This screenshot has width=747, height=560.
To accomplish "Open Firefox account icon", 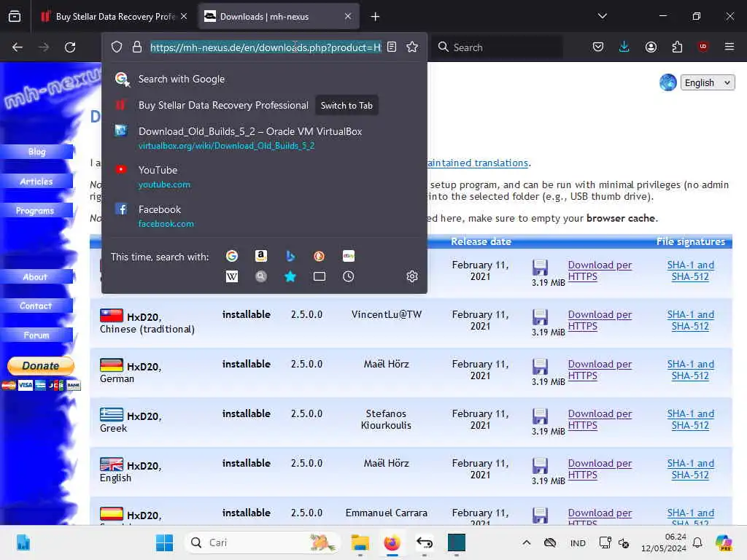I will pyautogui.click(x=651, y=47).
